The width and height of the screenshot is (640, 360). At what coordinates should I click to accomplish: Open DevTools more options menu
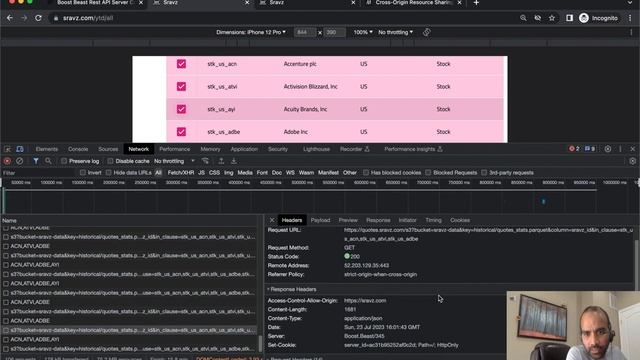[x=620, y=149]
